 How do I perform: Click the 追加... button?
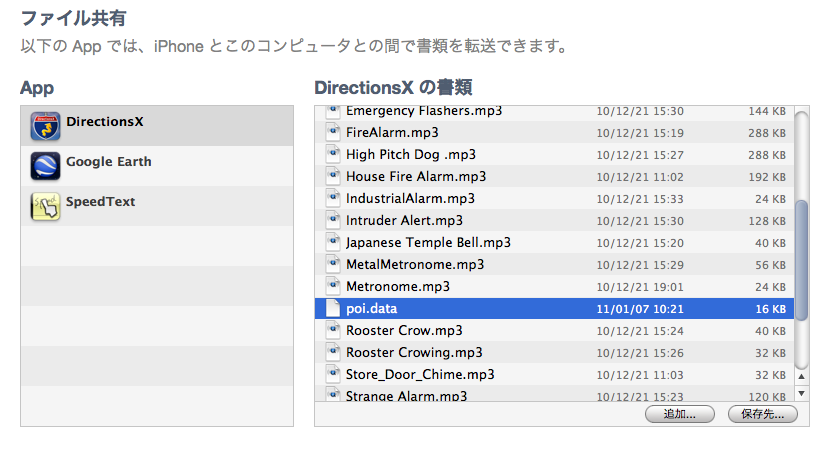680,414
